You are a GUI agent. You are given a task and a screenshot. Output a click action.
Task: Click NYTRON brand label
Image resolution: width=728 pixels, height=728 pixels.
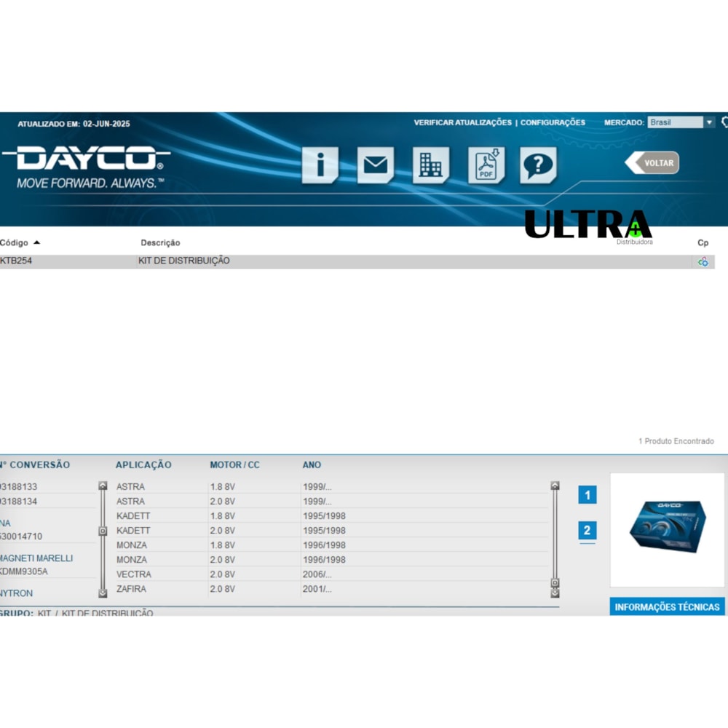(x=17, y=593)
